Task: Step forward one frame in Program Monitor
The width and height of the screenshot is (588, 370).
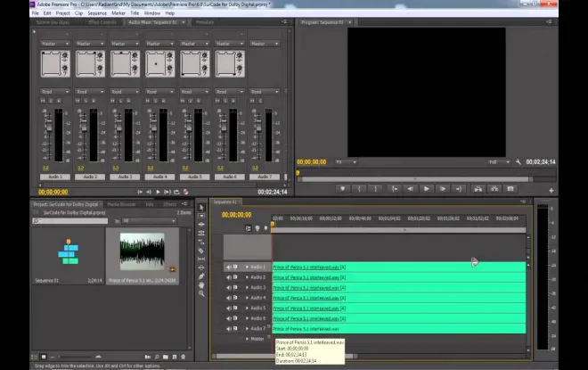Action: pyautogui.click(x=443, y=189)
